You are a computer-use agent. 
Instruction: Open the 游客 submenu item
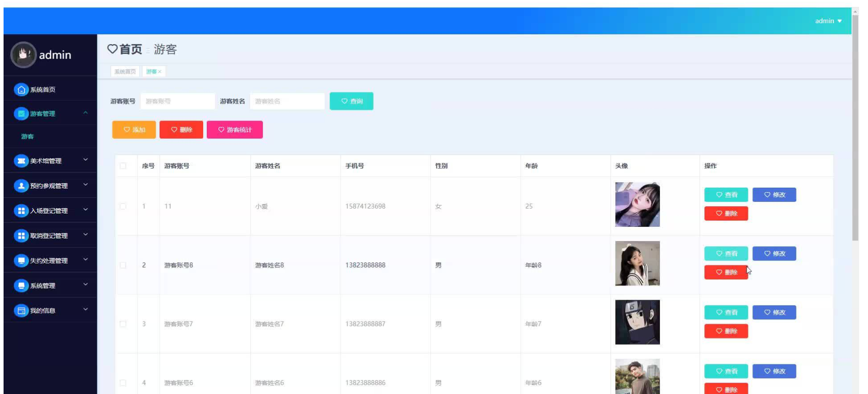click(x=28, y=137)
